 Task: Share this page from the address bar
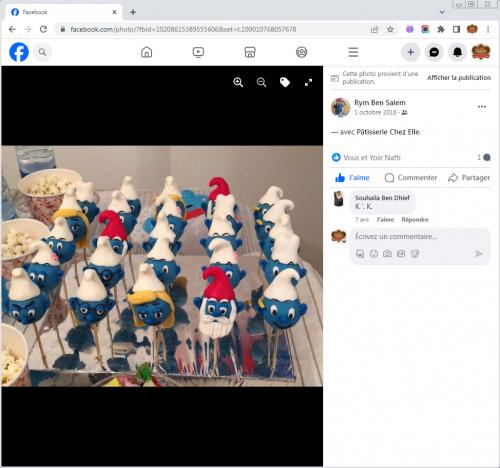[x=374, y=29]
